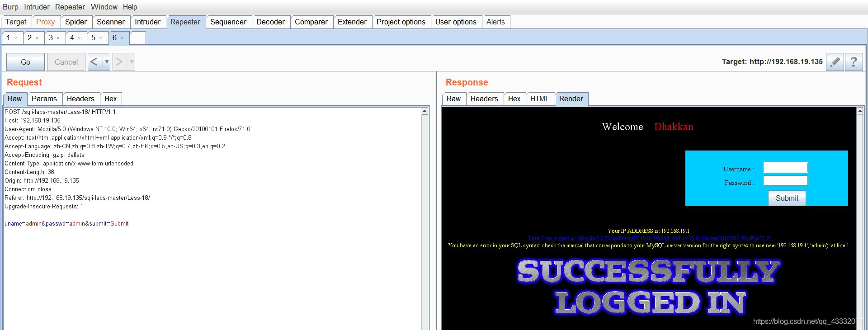Image resolution: width=868 pixels, height=330 pixels.
Task: Click the Content-Length: 38 header line
Action: point(29,172)
